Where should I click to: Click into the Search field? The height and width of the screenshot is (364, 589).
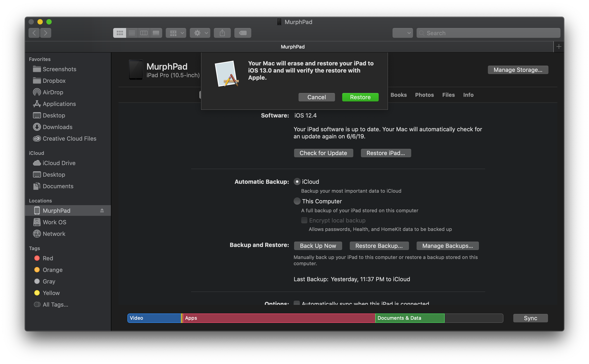488,33
